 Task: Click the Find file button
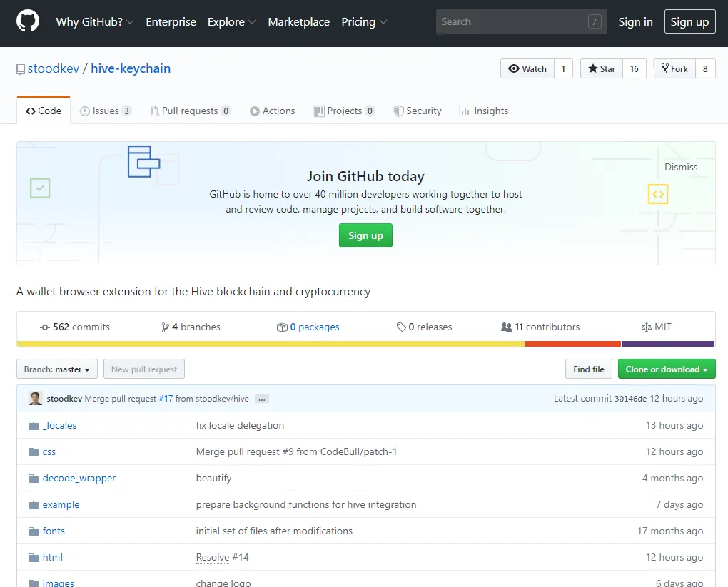tap(589, 369)
